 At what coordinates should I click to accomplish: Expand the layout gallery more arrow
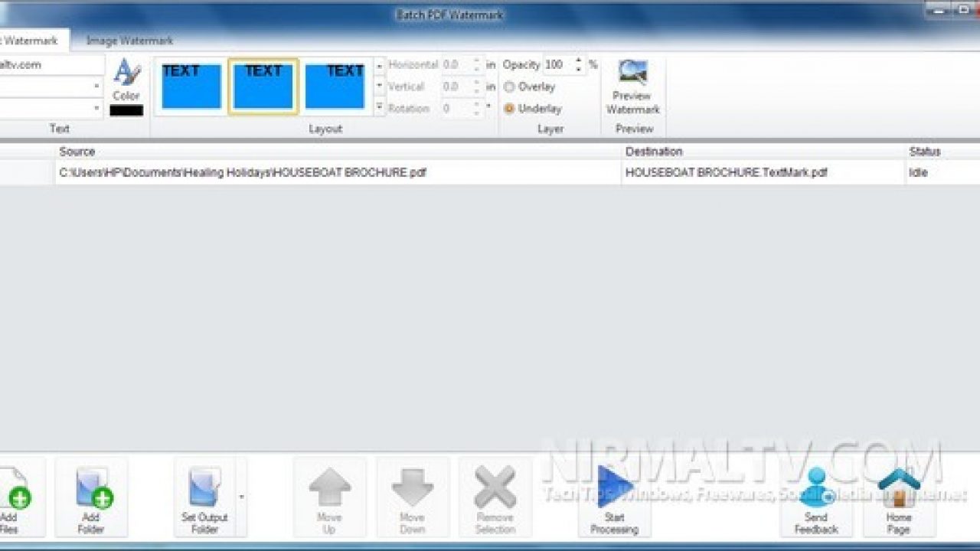pyautogui.click(x=379, y=108)
